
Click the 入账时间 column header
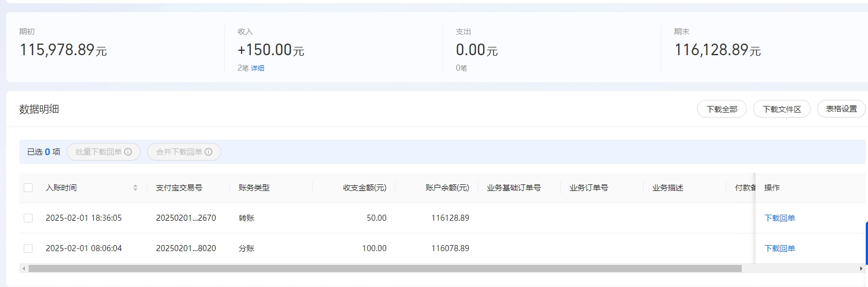tap(61, 188)
